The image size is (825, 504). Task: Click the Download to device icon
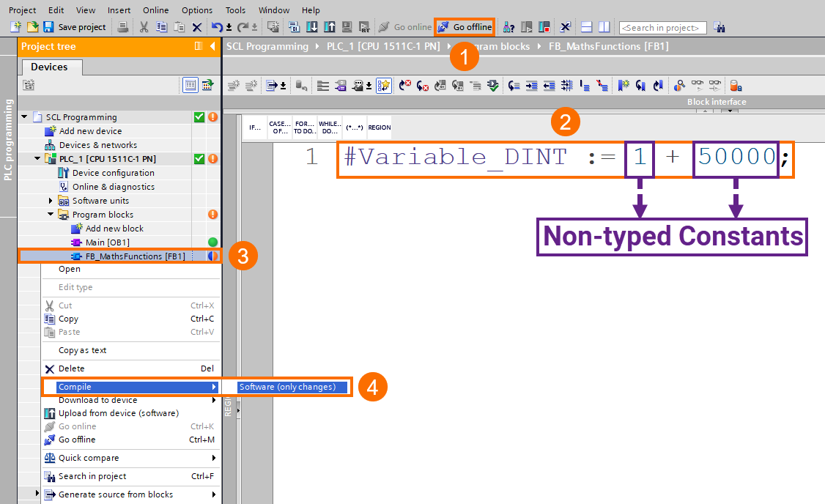pyautogui.click(x=313, y=27)
